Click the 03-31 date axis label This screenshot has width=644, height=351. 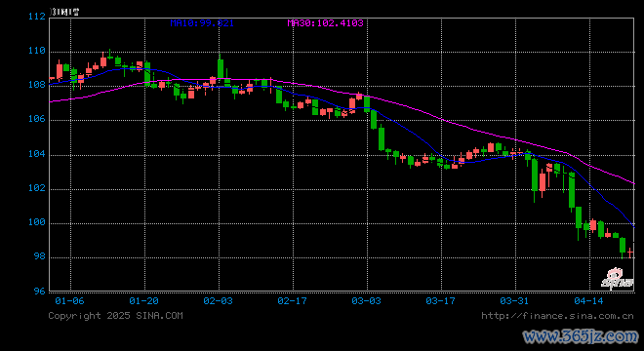(514, 301)
